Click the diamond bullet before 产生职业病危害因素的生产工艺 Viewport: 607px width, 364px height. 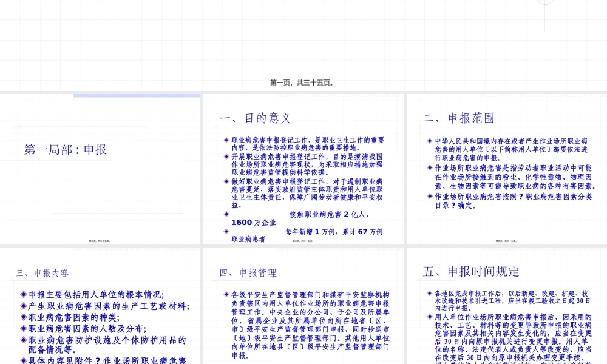[23, 306]
